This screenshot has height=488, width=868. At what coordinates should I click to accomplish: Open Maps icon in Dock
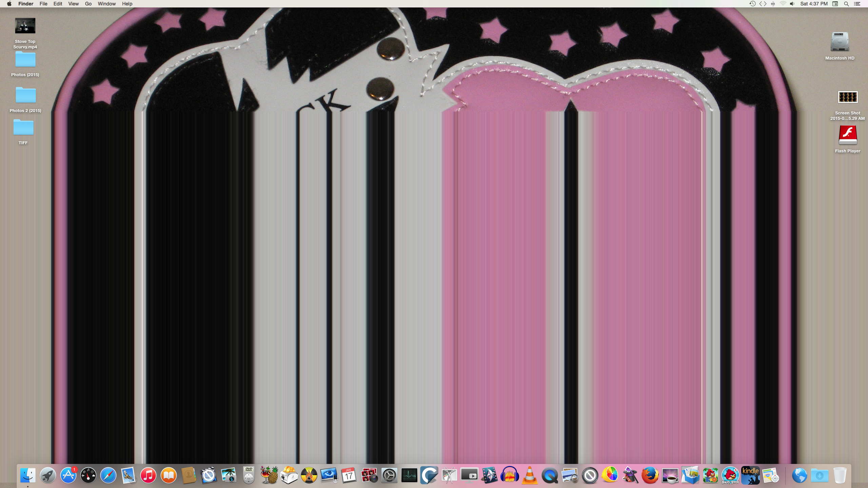pos(771,475)
